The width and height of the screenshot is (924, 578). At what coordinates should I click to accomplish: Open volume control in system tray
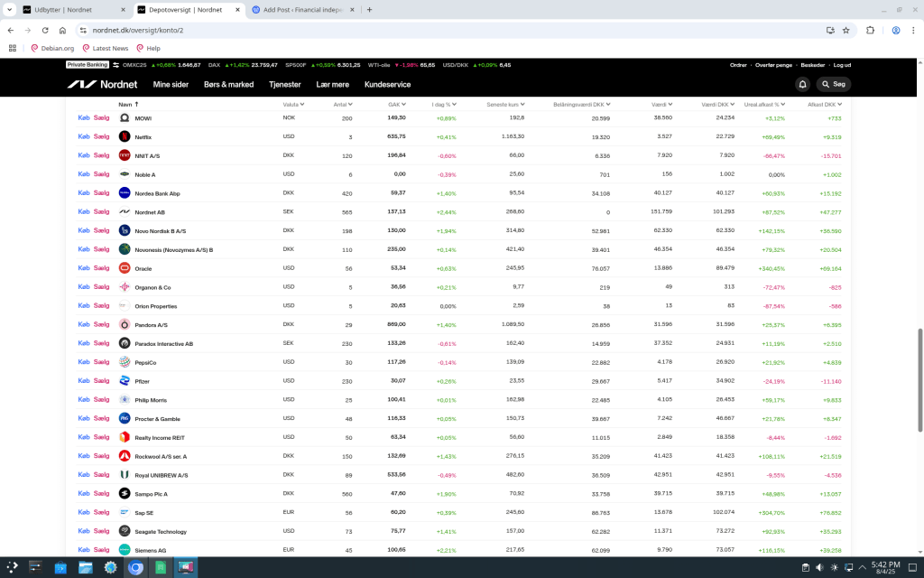click(x=820, y=567)
